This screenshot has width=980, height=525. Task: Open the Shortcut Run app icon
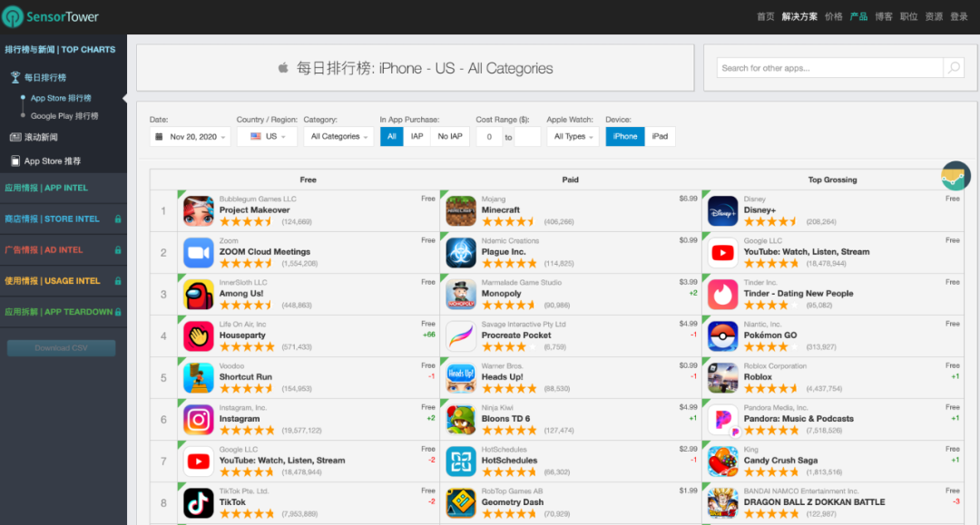199,378
